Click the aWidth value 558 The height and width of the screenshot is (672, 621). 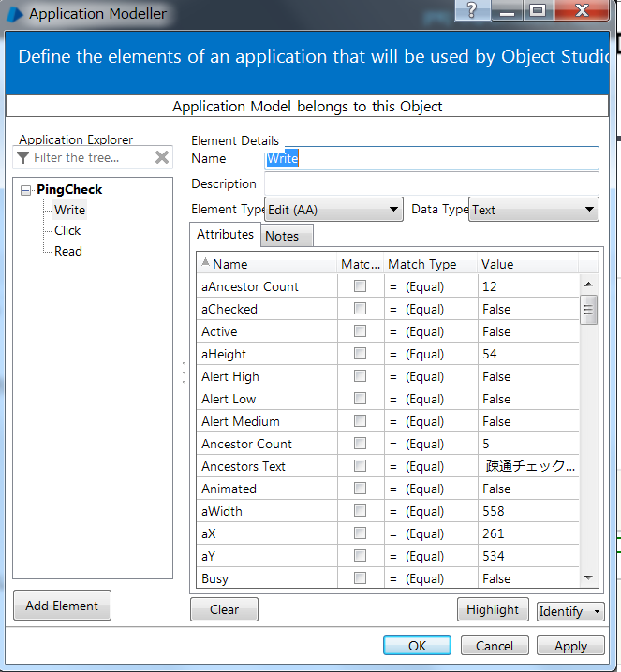click(x=494, y=511)
